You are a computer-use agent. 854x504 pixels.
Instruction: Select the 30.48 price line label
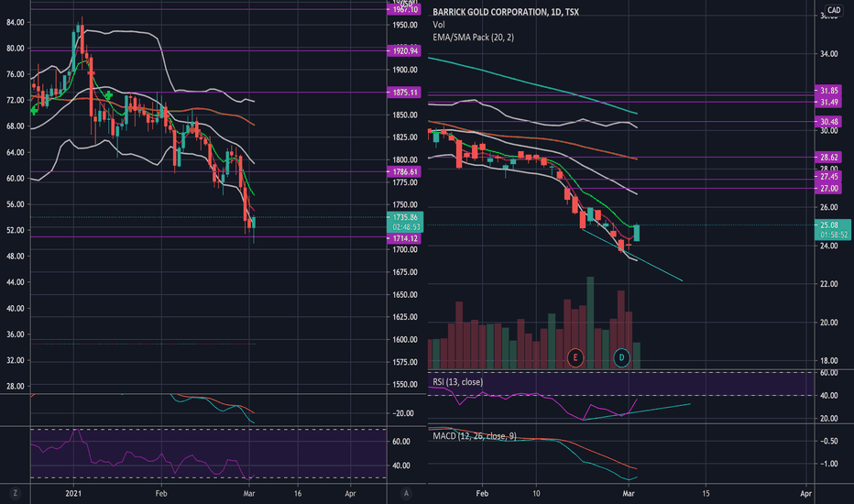coord(828,122)
